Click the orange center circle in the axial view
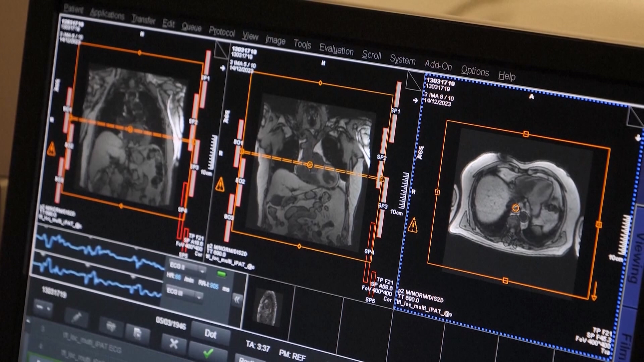This screenshot has width=644, height=362. (x=516, y=208)
